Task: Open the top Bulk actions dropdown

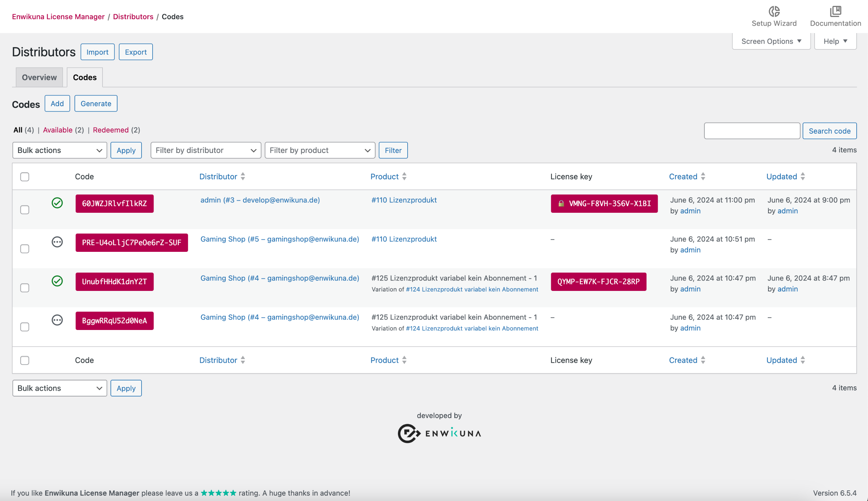Action: [x=60, y=150]
